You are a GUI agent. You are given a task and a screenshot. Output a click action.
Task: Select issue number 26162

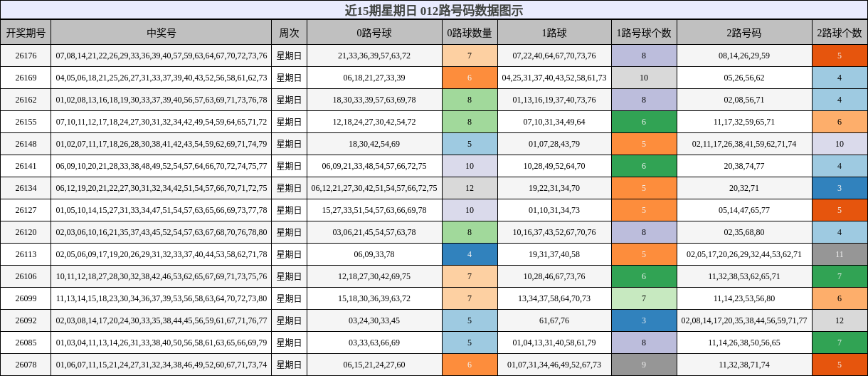(26, 100)
